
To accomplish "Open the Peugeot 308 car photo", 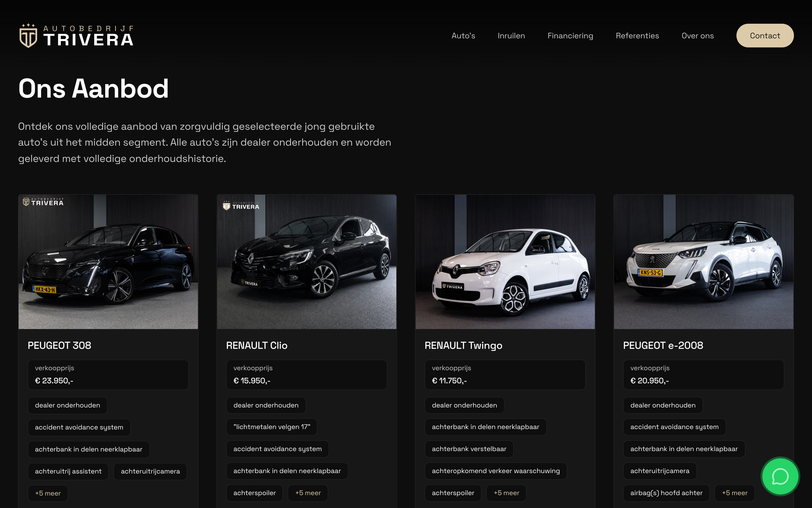I will [x=108, y=261].
